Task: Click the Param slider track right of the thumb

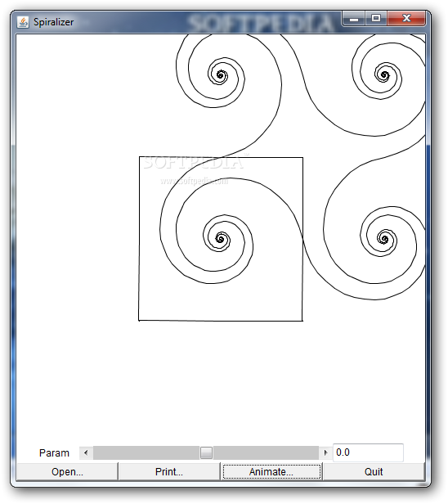Action: 266,452
